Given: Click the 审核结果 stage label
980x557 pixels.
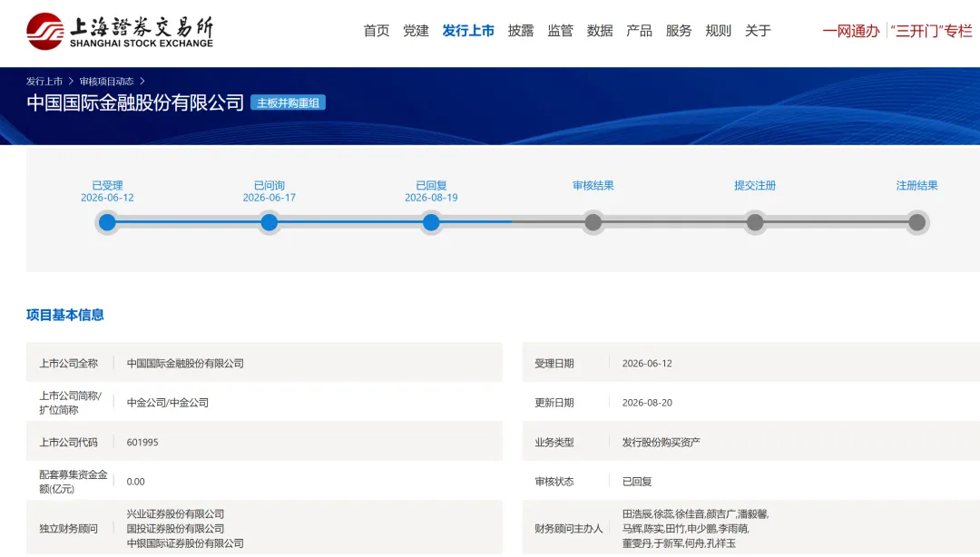Looking at the screenshot, I should pos(593,186).
